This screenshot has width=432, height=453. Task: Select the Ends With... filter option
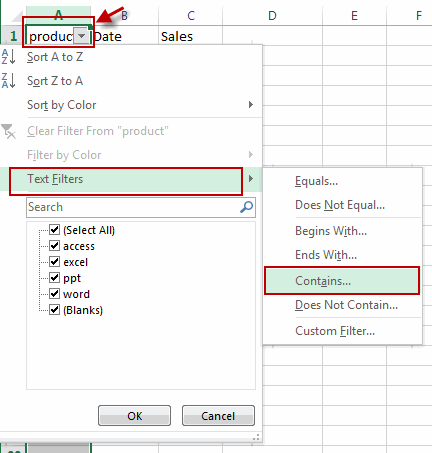[x=342, y=255]
